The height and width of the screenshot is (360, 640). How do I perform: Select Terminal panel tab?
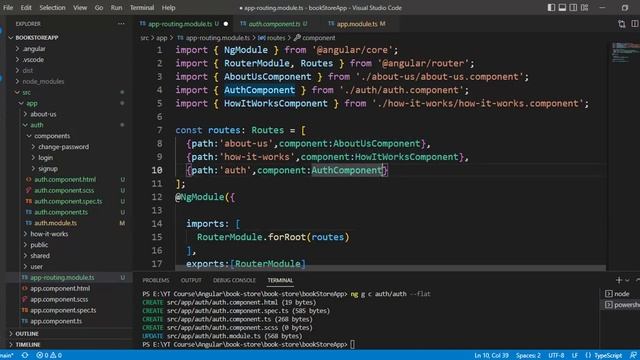pos(280,280)
